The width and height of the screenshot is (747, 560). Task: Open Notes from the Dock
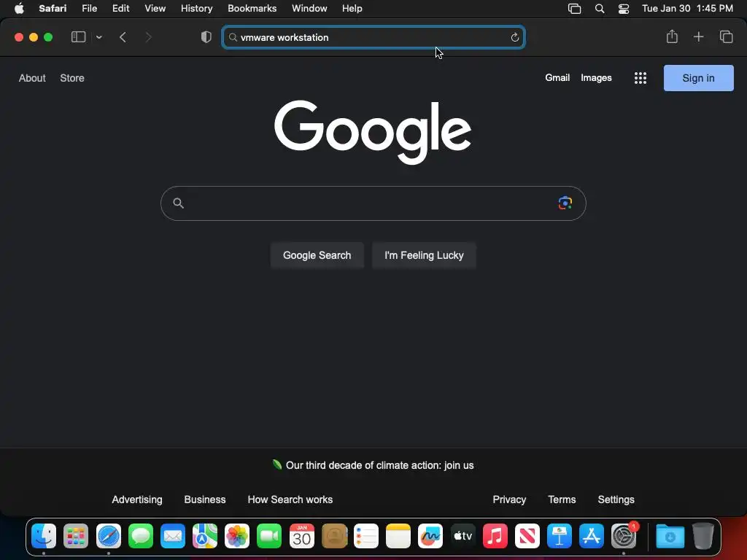click(x=398, y=536)
